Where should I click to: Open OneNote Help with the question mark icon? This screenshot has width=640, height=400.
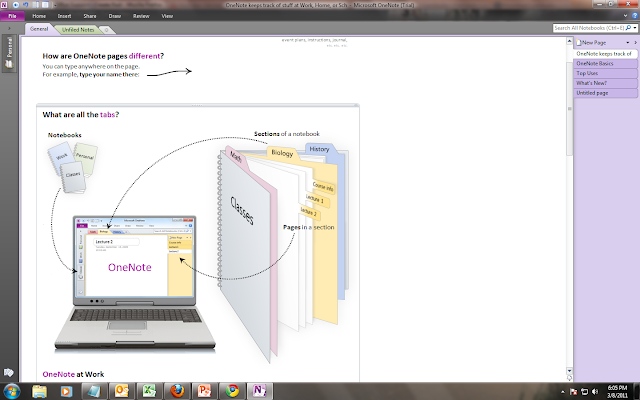pyautogui.click(x=635, y=16)
